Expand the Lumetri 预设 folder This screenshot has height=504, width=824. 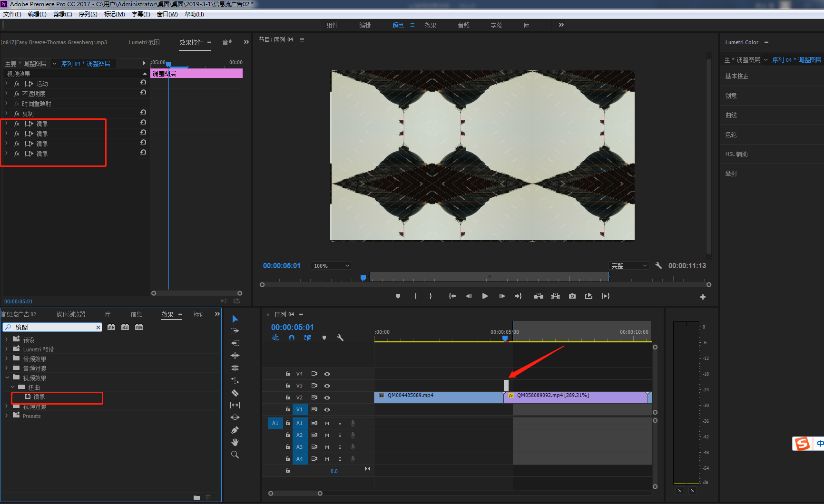(7, 349)
